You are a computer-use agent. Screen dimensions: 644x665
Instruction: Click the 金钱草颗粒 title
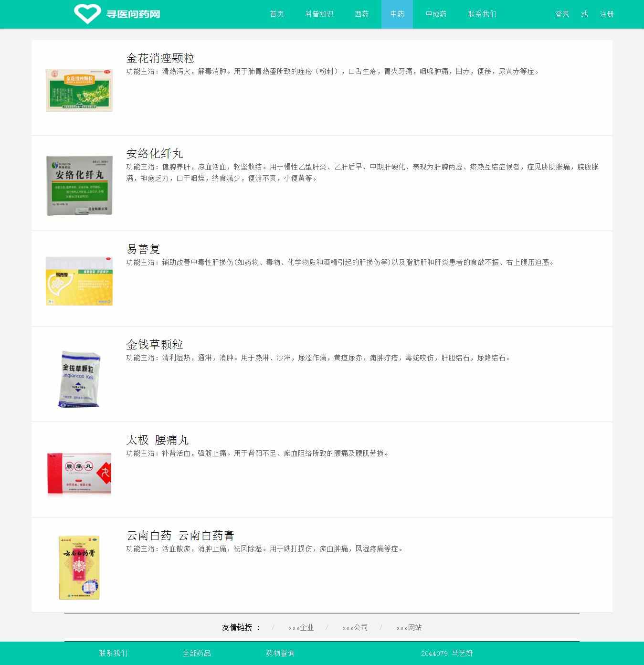click(x=155, y=345)
